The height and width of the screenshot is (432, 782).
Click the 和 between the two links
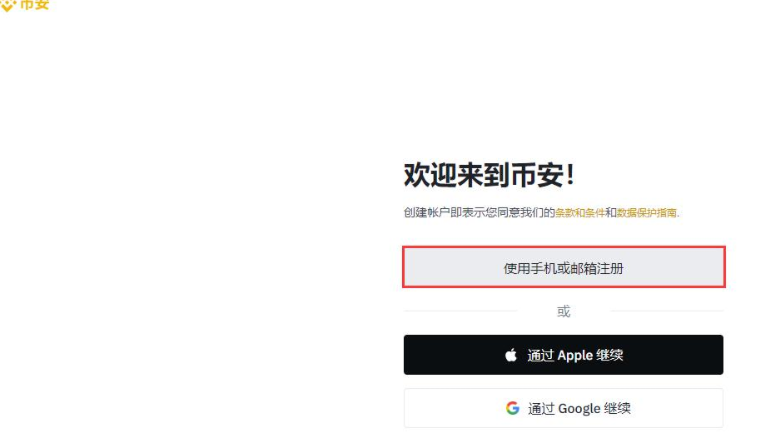tap(611, 213)
